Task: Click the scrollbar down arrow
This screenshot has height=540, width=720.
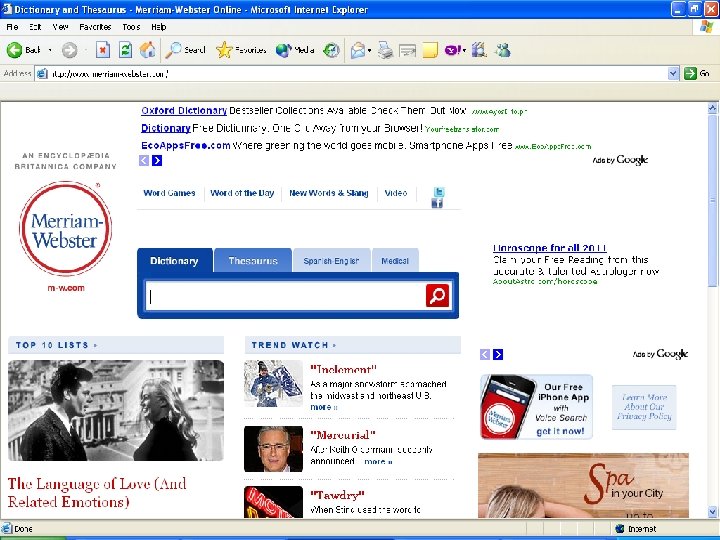Action: click(712, 512)
